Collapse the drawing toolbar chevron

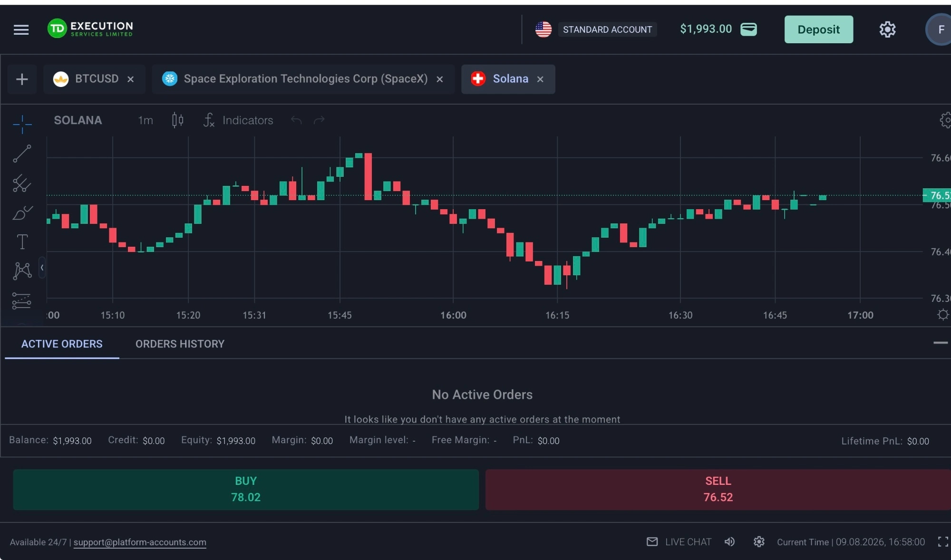click(42, 268)
